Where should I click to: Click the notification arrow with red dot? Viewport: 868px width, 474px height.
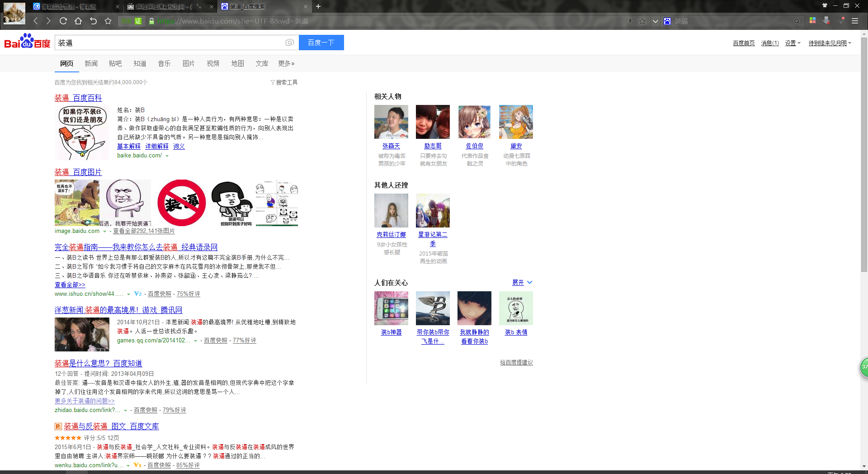pyautogui.click(x=841, y=20)
